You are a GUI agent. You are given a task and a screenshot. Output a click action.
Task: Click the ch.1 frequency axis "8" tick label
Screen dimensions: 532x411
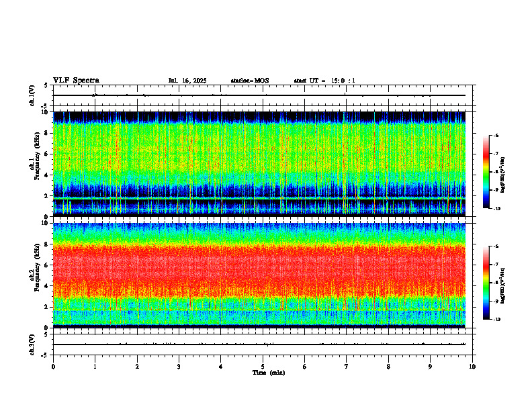pos(47,133)
